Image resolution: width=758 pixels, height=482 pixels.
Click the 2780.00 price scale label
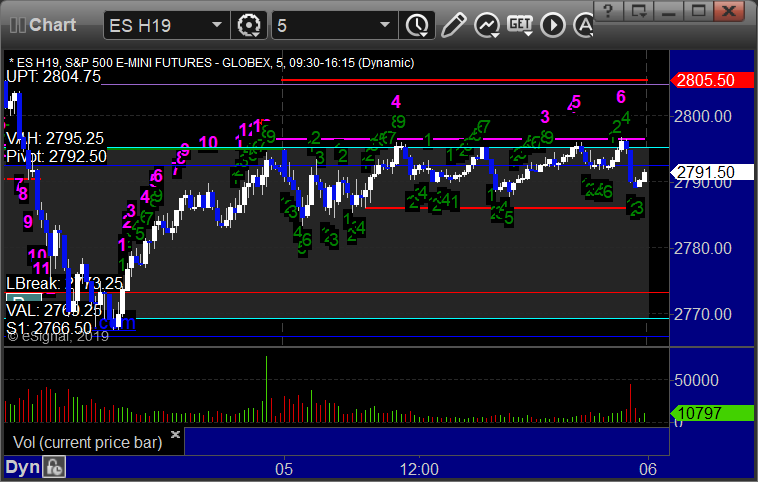click(x=703, y=248)
